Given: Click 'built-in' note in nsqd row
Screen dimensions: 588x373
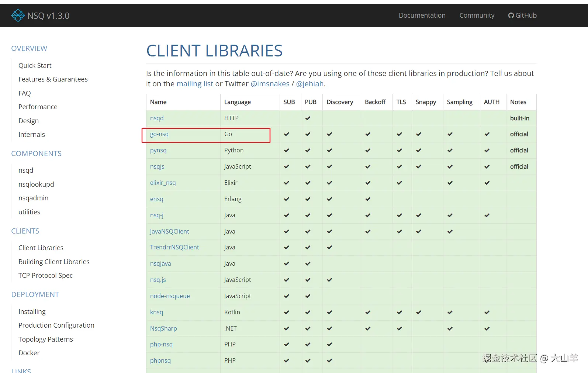Looking at the screenshot, I should [x=520, y=118].
